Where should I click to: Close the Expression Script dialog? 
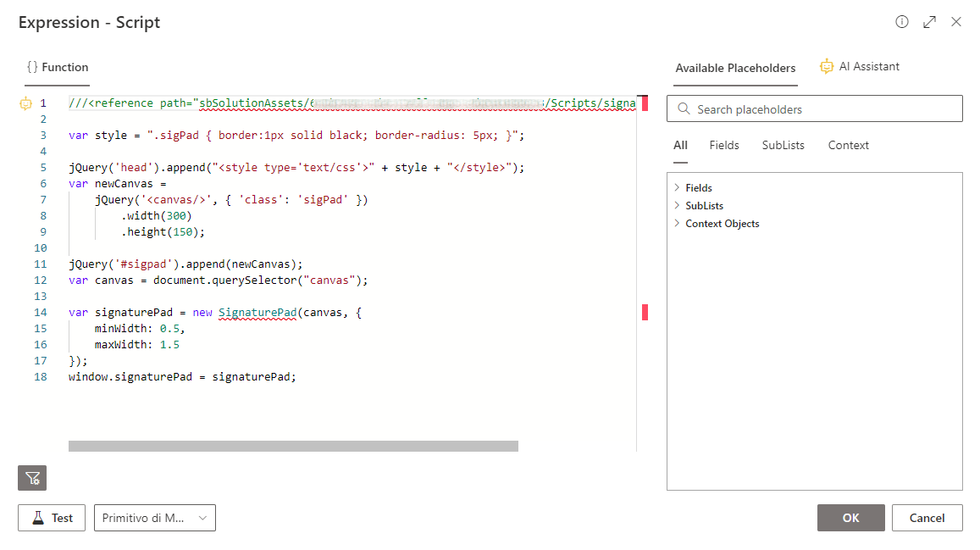956,22
